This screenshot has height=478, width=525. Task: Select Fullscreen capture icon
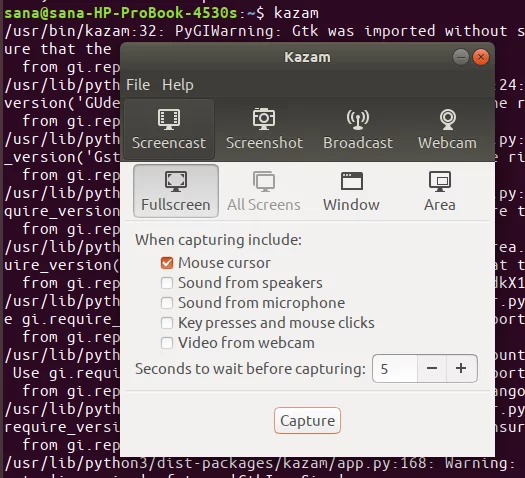tap(176, 182)
